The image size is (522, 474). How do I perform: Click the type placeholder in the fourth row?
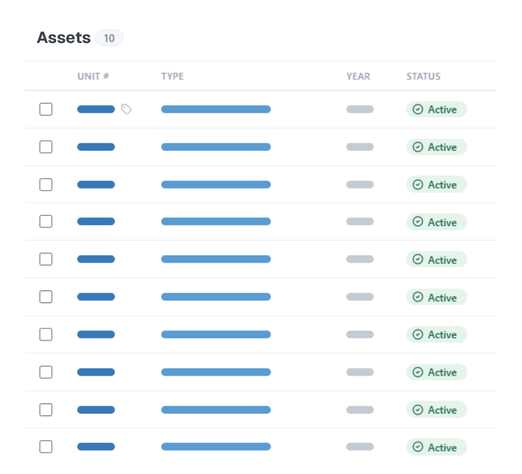(216, 221)
